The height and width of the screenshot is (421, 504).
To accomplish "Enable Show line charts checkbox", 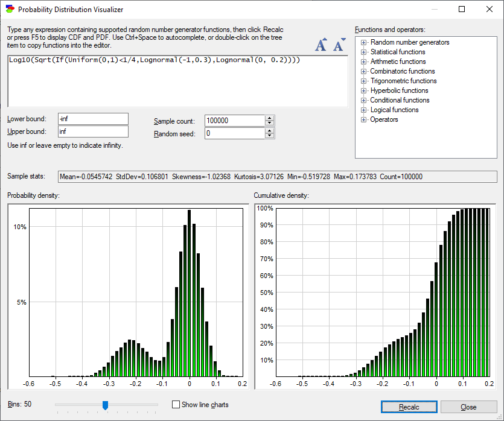I will (176, 404).
